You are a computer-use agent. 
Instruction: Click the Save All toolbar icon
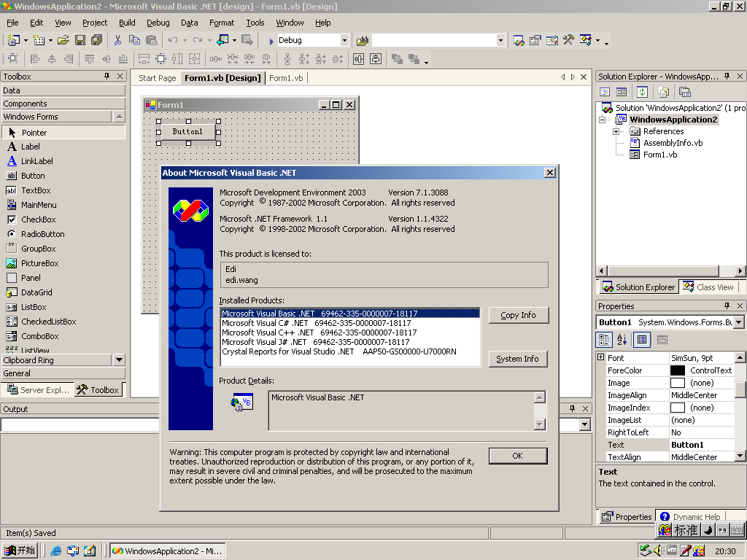click(x=97, y=41)
